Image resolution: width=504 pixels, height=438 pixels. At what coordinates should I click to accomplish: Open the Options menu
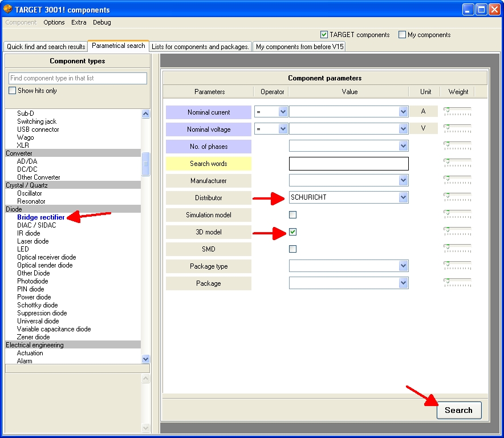tap(54, 22)
